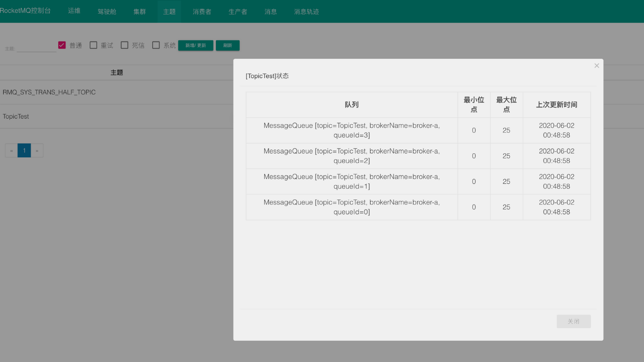
Task: Enable the 死信 checkbox
Action: pyautogui.click(x=125, y=45)
